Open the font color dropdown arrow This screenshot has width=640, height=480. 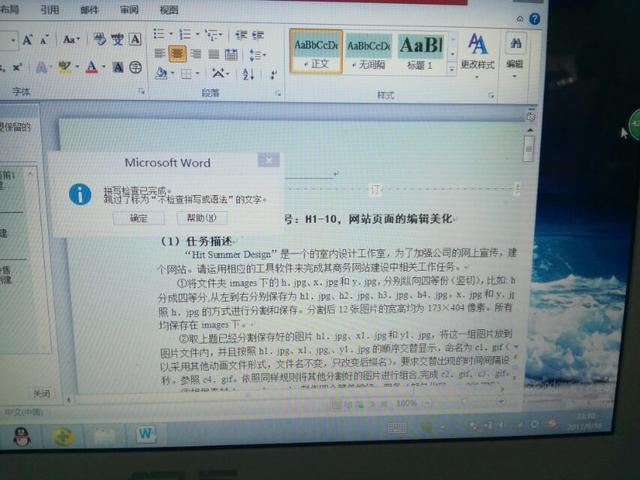coord(104,67)
